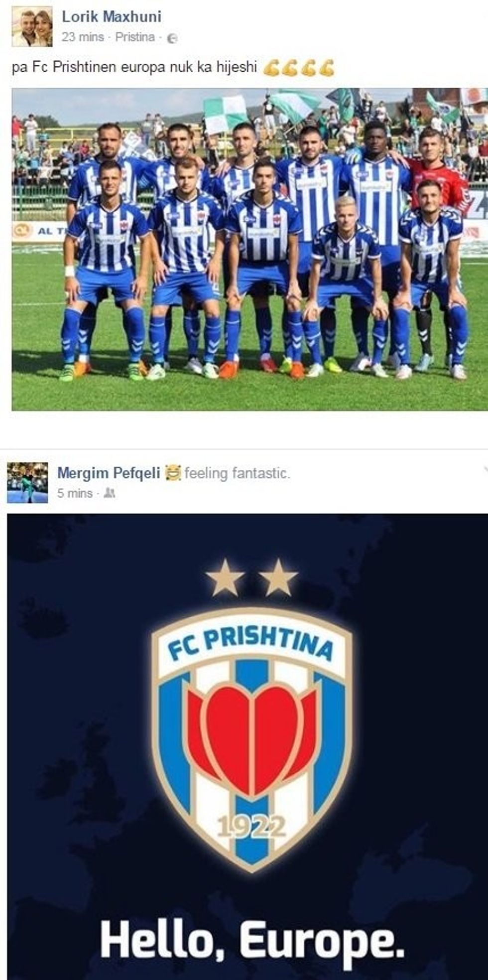
Task: Click the left gold star above crest
Action: point(226,578)
